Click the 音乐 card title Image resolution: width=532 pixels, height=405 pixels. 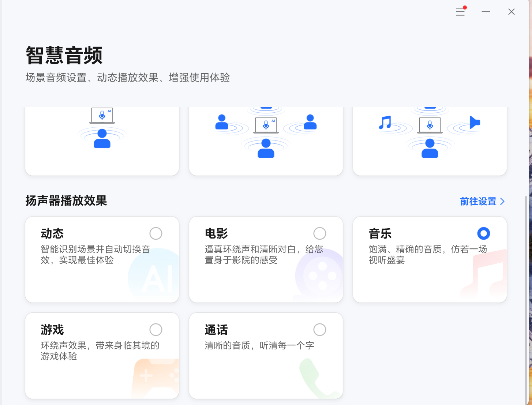click(380, 233)
